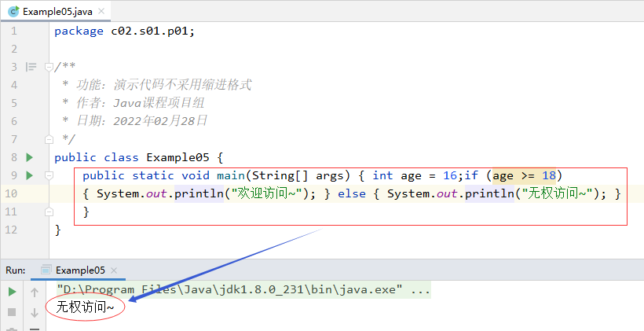This screenshot has width=644, height=331.
Task: Close the Example05 tab in the Run panel
Action: click(x=114, y=270)
